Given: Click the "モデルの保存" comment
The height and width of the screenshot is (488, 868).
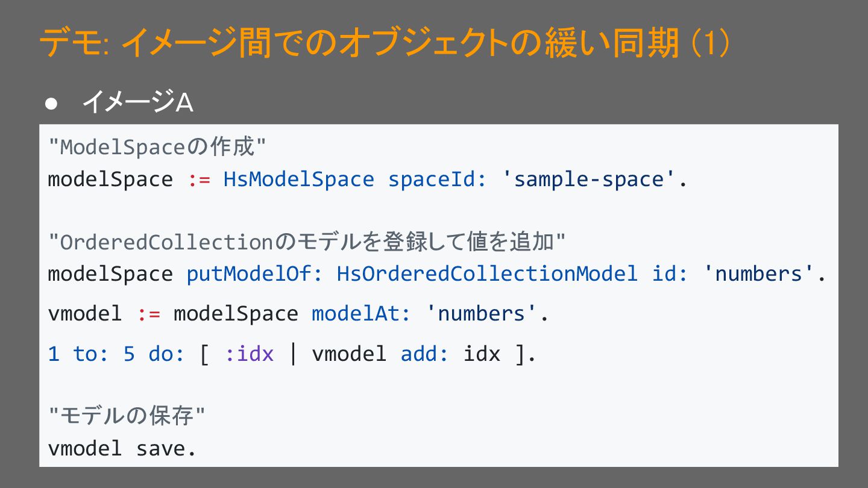Looking at the screenshot, I should (127, 416).
